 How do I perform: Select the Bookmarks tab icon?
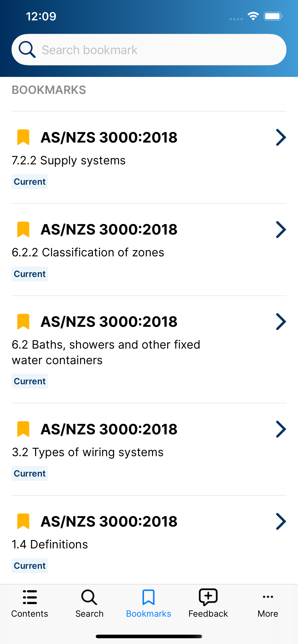(149, 597)
